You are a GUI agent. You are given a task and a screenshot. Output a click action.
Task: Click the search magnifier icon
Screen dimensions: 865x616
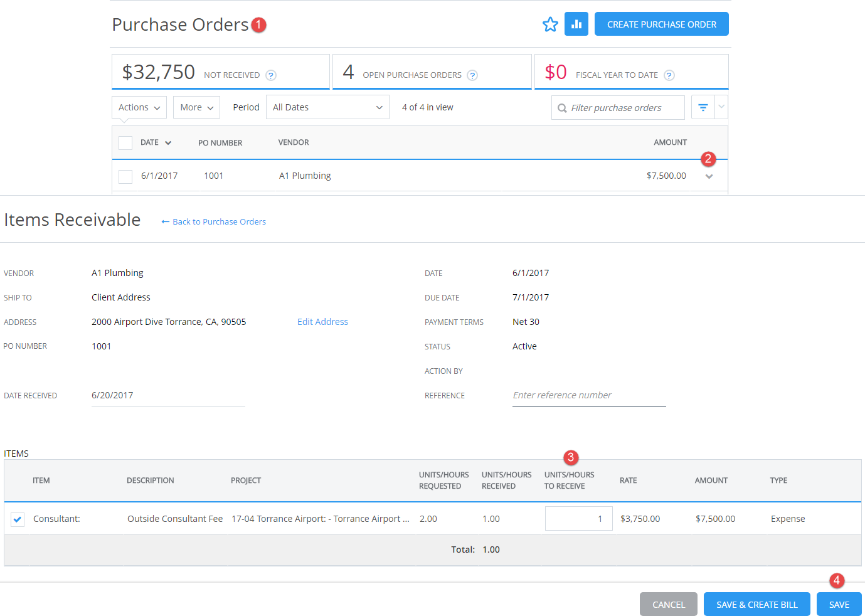click(x=562, y=108)
